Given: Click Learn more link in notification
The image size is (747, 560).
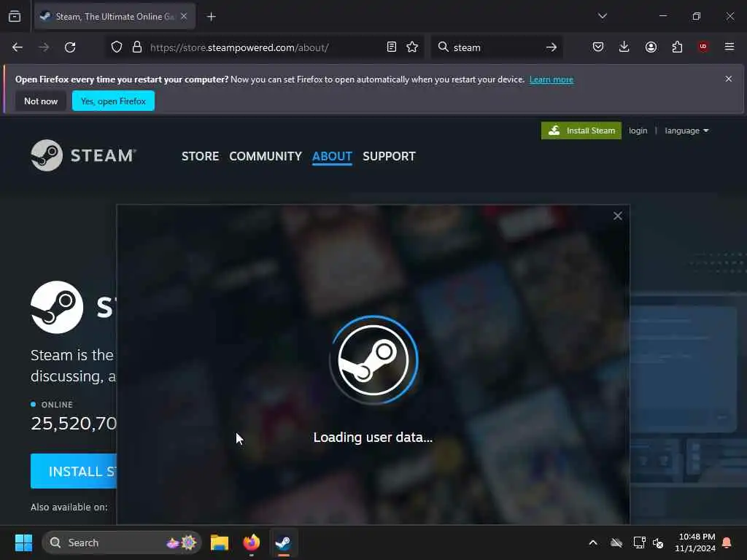Looking at the screenshot, I should point(551,79).
